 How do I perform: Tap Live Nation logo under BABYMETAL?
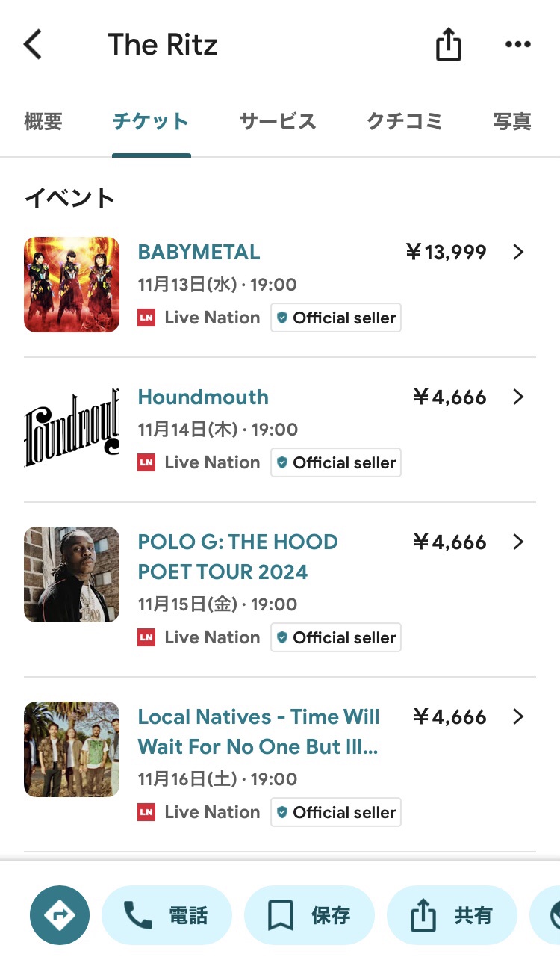[147, 318]
